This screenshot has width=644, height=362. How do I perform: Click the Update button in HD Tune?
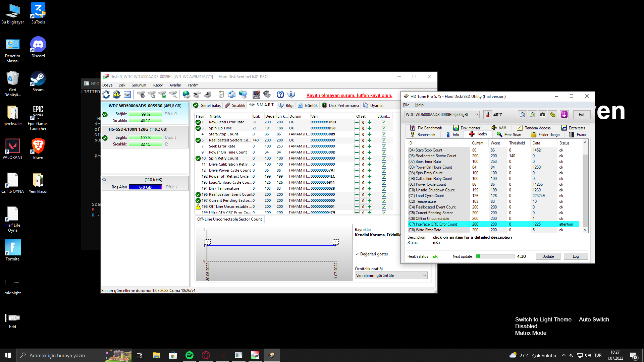point(548,256)
